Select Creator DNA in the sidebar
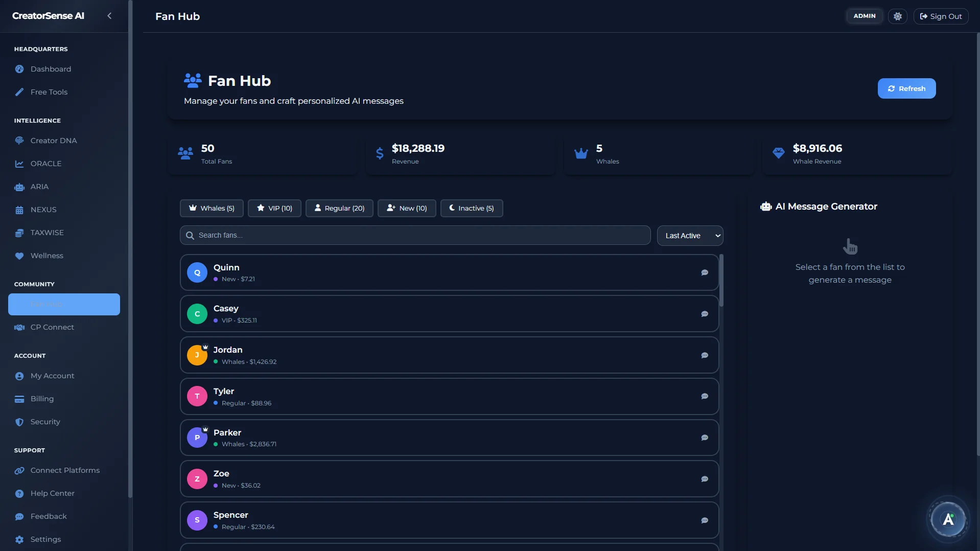Image resolution: width=980 pixels, height=551 pixels. [53, 140]
